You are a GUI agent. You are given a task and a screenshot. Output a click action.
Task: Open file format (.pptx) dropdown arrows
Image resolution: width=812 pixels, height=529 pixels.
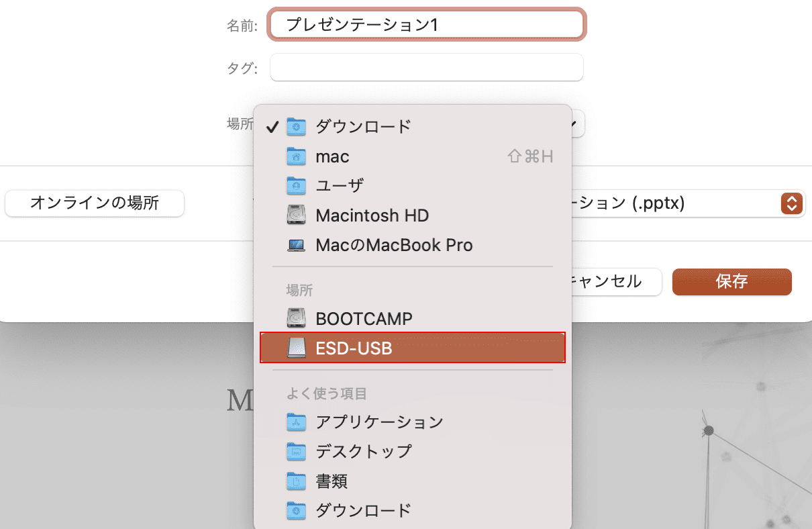[x=792, y=203]
